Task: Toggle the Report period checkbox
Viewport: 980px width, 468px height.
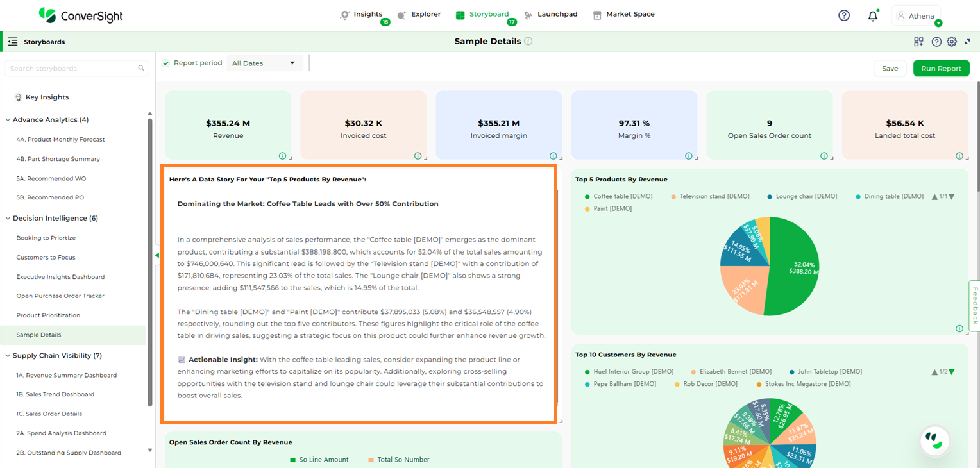Action: (166, 63)
